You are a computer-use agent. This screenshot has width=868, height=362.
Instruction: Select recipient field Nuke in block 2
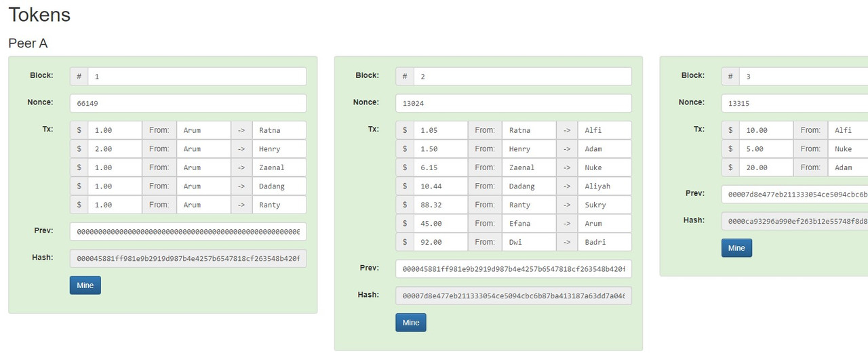pos(605,167)
